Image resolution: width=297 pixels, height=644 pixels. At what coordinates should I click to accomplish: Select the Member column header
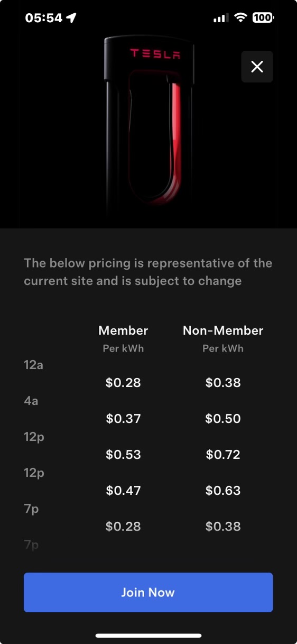point(123,330)
